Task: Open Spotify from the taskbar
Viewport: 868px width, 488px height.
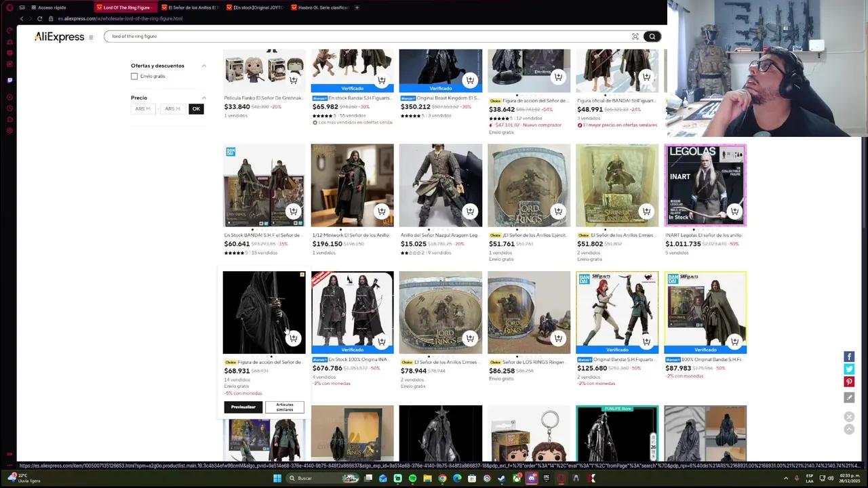Action: [412, 479]
